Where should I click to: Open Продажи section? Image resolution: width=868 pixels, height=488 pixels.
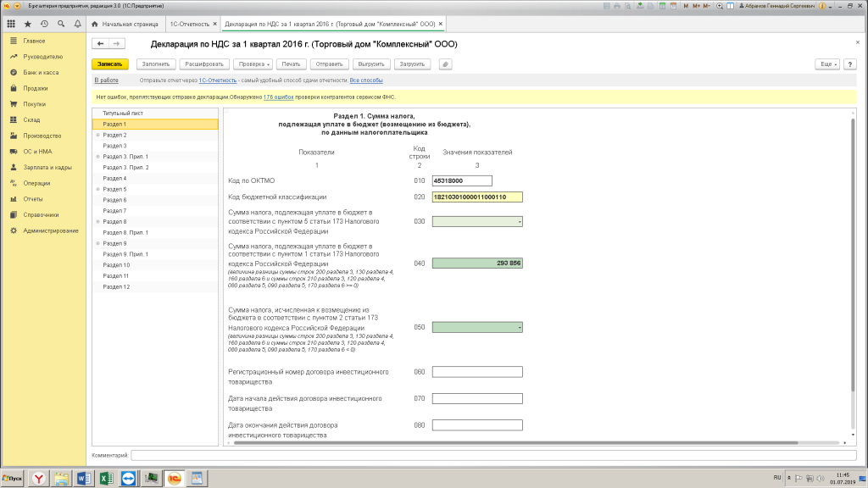tap(36, 88)
